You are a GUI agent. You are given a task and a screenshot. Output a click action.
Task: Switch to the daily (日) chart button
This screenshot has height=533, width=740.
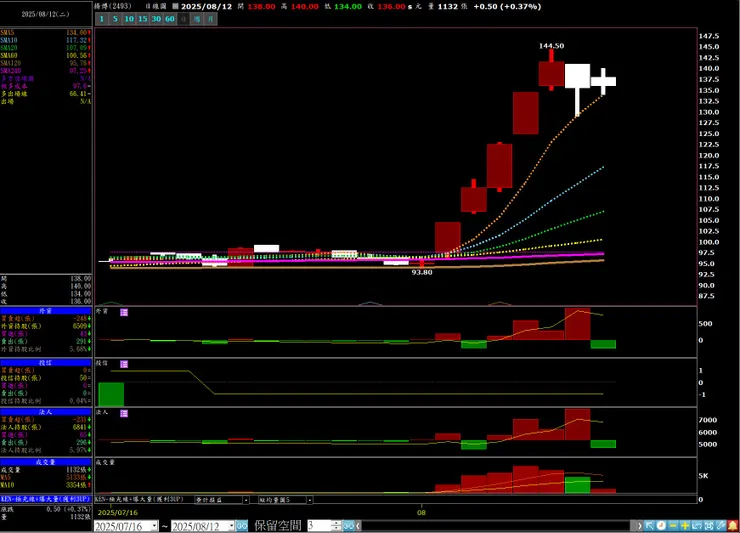point(184,19)
